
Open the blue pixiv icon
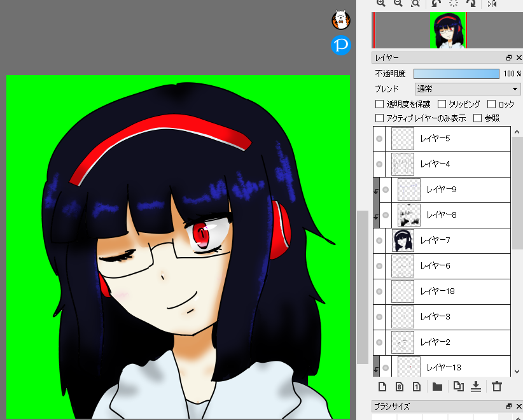341,45
